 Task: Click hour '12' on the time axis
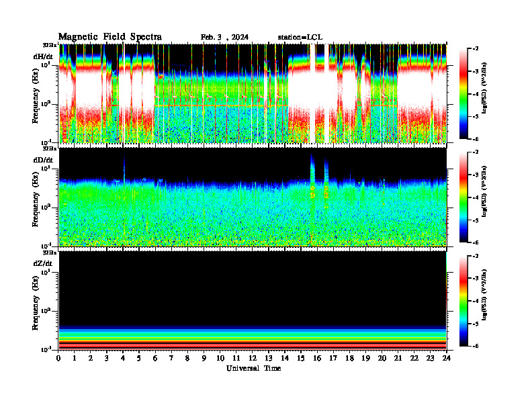253,358
